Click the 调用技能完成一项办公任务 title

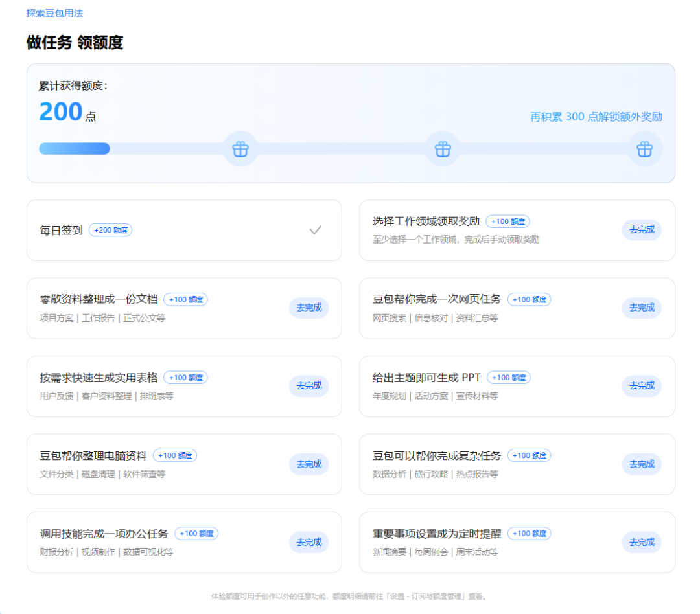click(x=104, y=534)
